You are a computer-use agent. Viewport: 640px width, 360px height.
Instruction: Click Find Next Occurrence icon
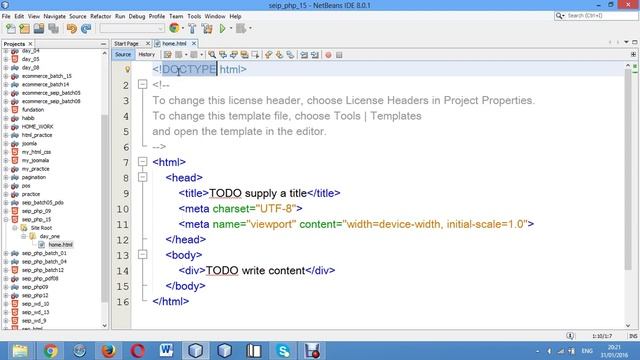click(233, 55)
